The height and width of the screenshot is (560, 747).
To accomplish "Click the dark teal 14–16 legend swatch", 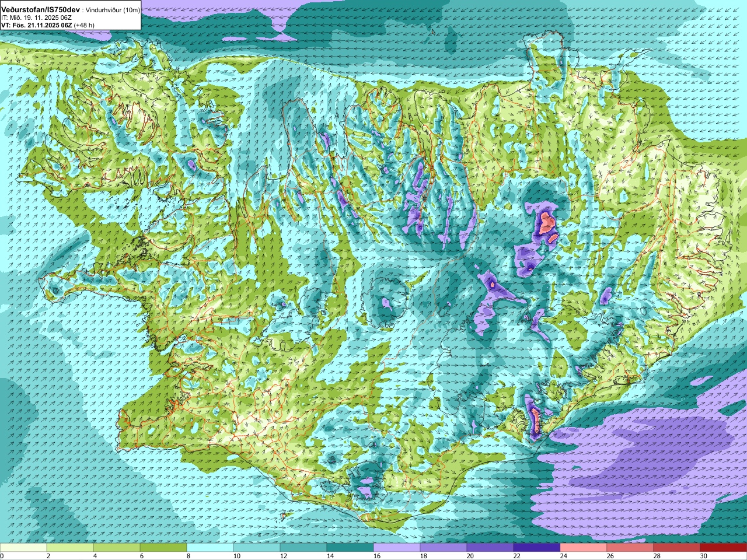I will pyautogui.click(x=350, y=548).
